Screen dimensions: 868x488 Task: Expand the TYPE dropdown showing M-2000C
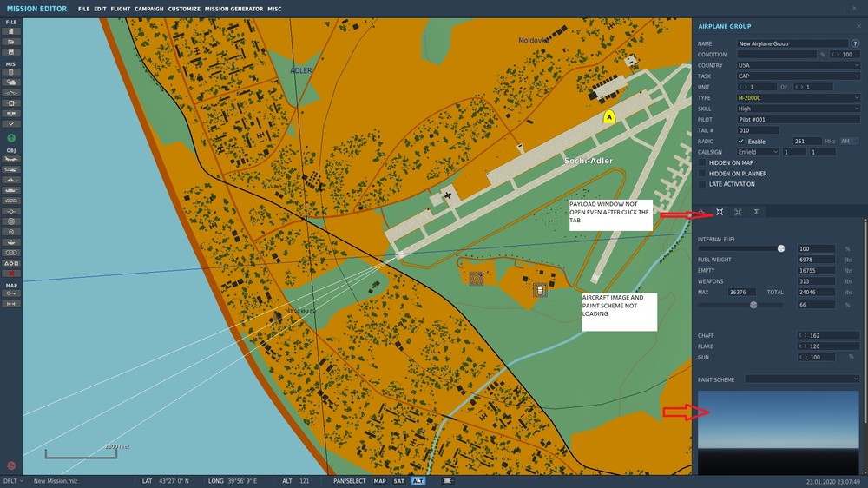pos(799,97)
